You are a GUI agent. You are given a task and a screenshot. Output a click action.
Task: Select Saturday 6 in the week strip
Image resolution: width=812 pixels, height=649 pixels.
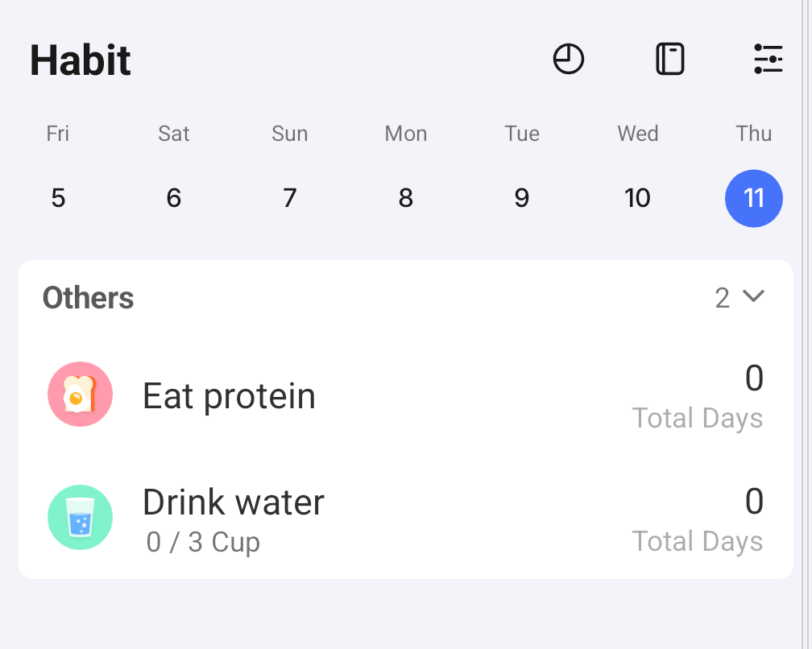174,198
